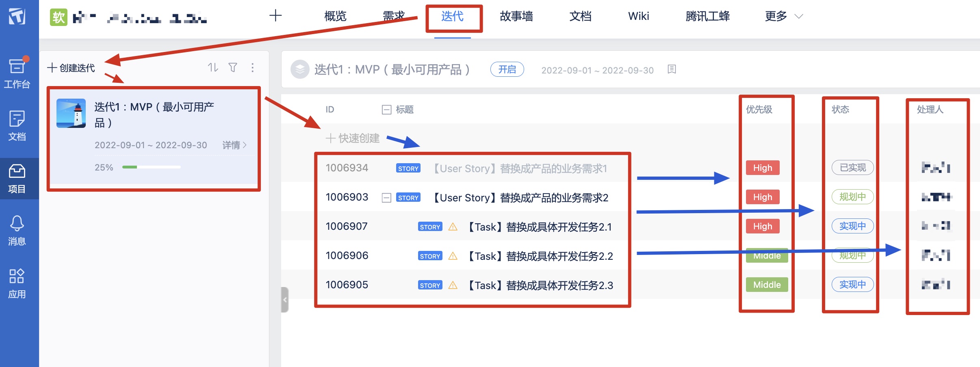Click warning icon on Task 2.2 row
The width and height of the screenshot is (980, 367).
pos(453,256)
